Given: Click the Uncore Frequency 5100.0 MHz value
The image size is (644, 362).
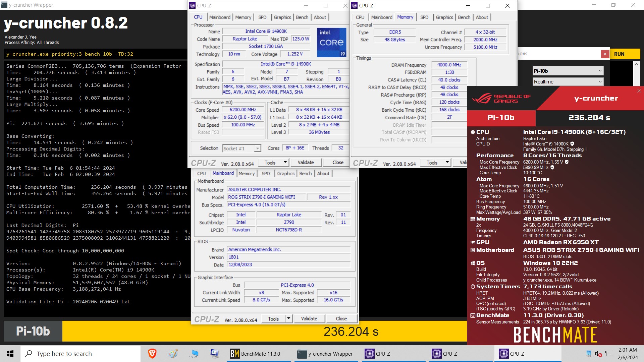Looking at the screenshot, I should click(x=485, y=47).
